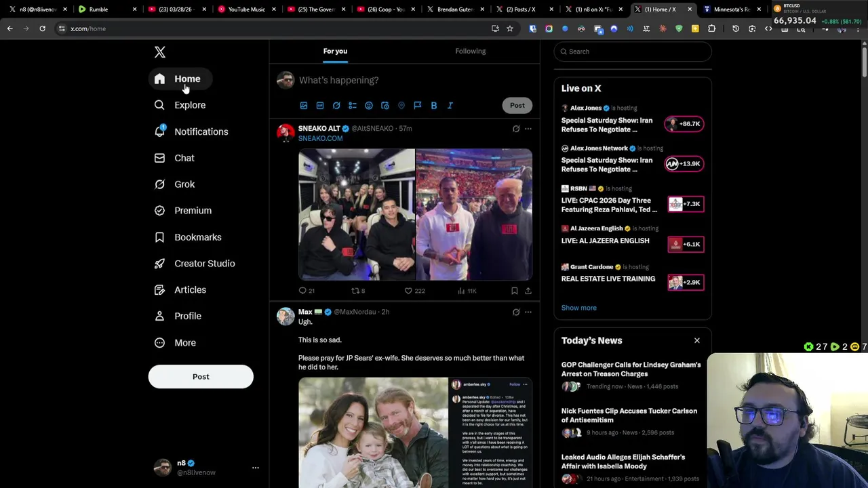This screenshot has height=488, width=868.
Task: Open Creator Studio in the sidebar
Action: tap(195, 264)
